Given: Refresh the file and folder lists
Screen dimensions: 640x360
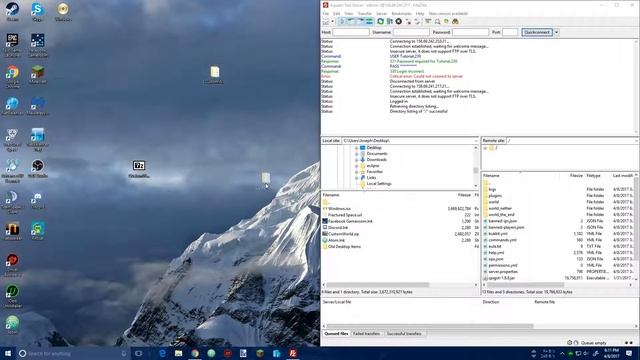Looking at the screenshot, I should pyautogui.click(x=380, y=21).
